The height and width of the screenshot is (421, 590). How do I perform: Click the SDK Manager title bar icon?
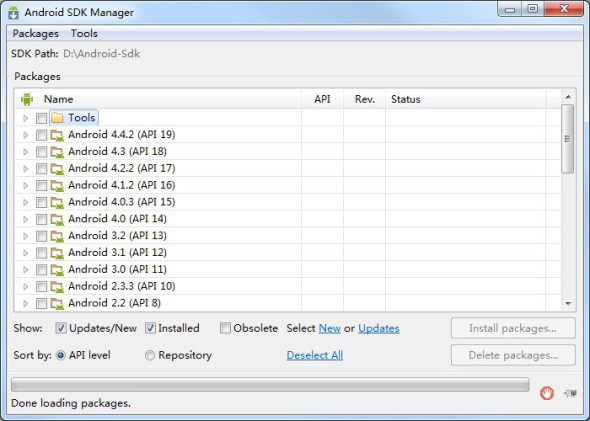coord(14,12)
